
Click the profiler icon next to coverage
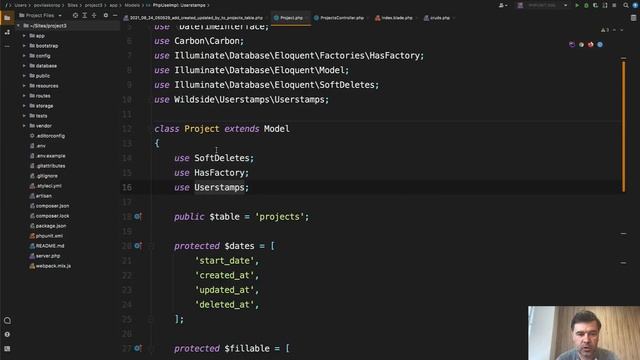point(605,5)
